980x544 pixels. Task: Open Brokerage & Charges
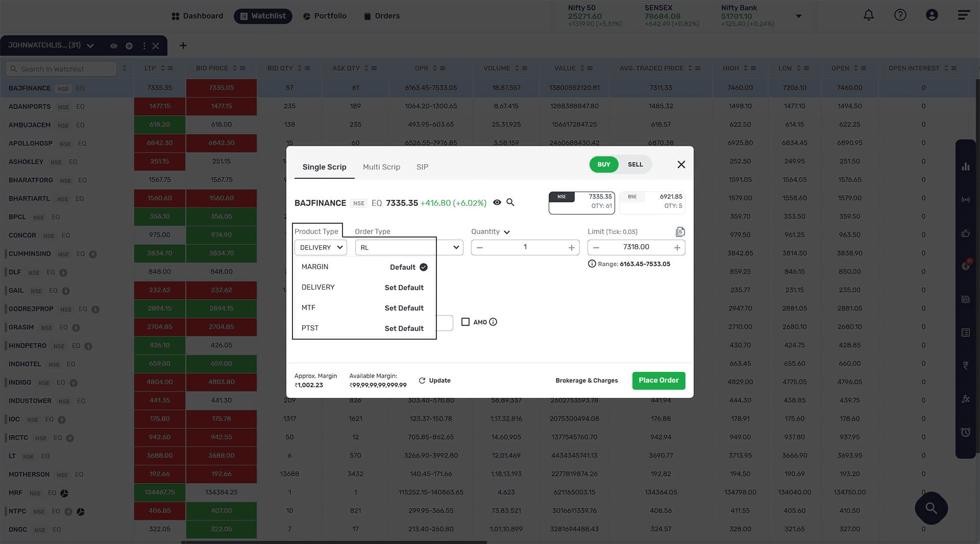586,381
